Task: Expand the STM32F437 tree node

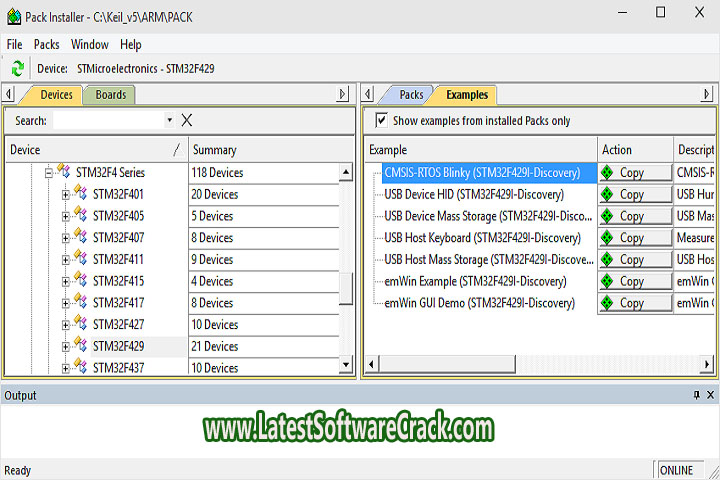Action: (65, 368)
